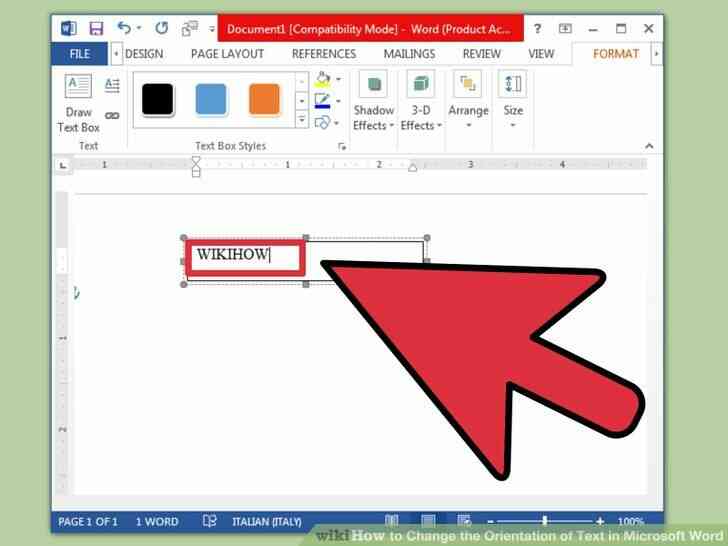Image resolution: width=728 pixels, height=546 pixels.
Task: Switch to Read Mode view
Action: 391,521
